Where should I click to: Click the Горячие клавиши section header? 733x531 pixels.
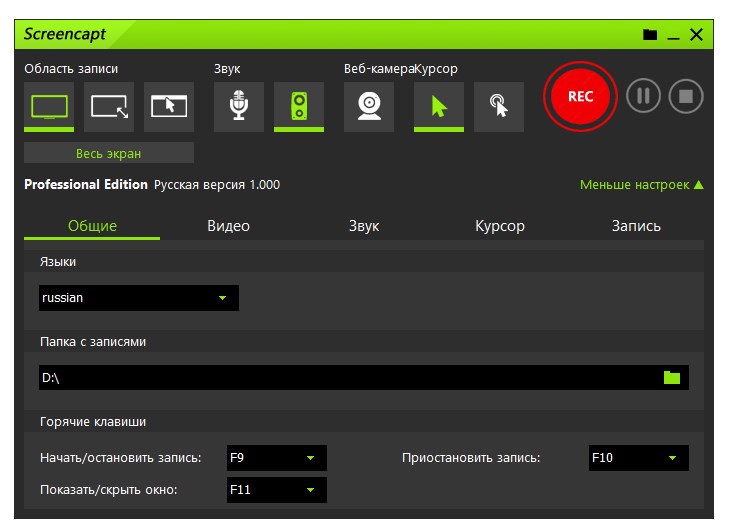pyautogui.click(x=93, y=422)
